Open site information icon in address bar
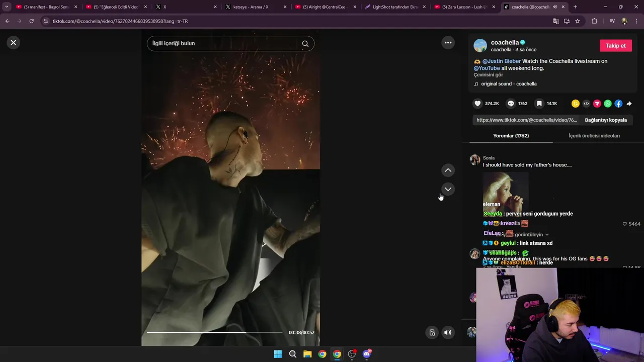The image size is (644, 362). pos(46,21)
